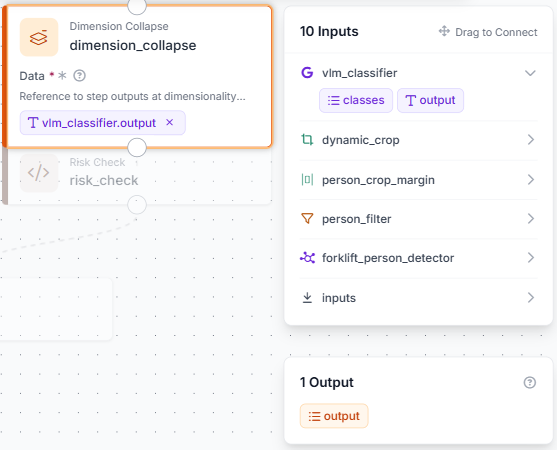Click the vlm_classifier Google icon

(307, 73)
